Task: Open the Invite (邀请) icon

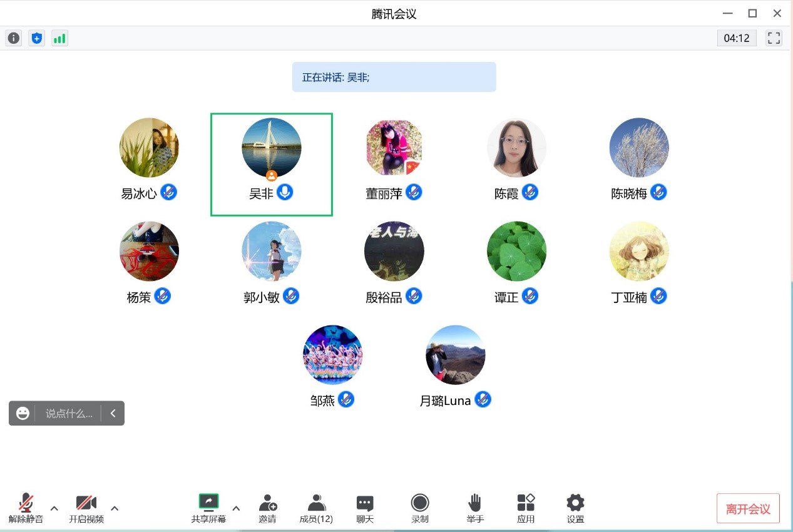Action: pyautogui.click(x=267, y=508)
